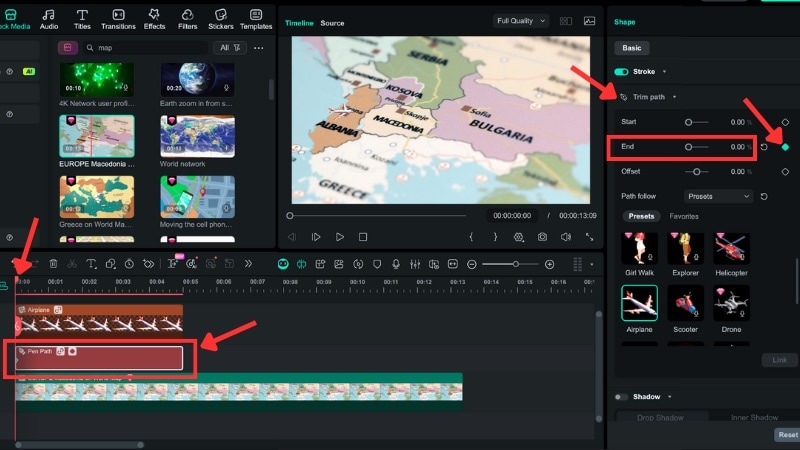Viewport: 800px width, 450px height.
Task: Split clip with scissors tool
Action: (x=72, y=264)
